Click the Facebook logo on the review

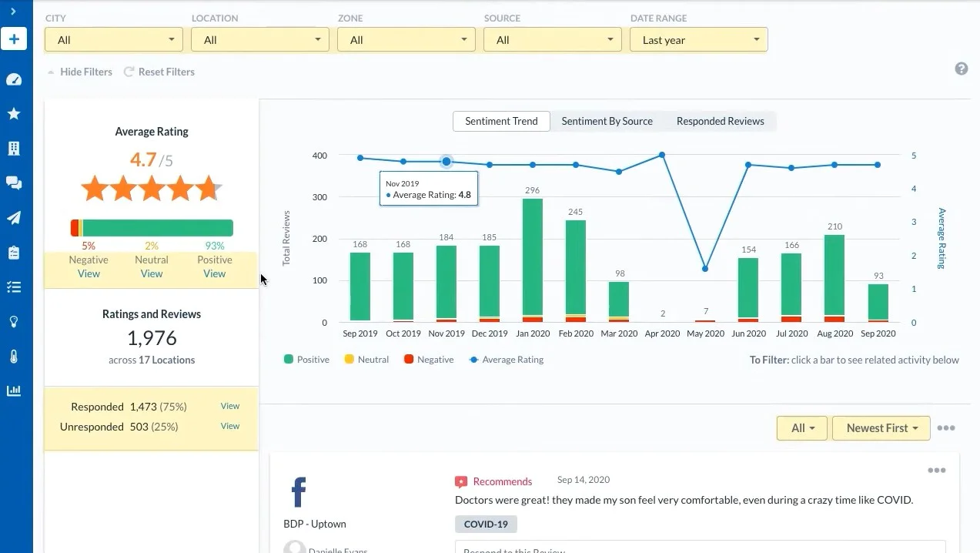click(x=299, y=493)
